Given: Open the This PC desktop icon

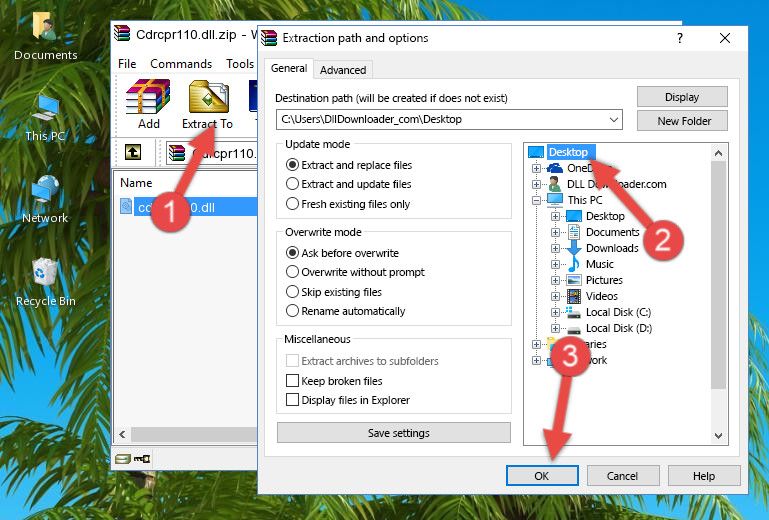Looking at the screenshot, I should [45, 118].
